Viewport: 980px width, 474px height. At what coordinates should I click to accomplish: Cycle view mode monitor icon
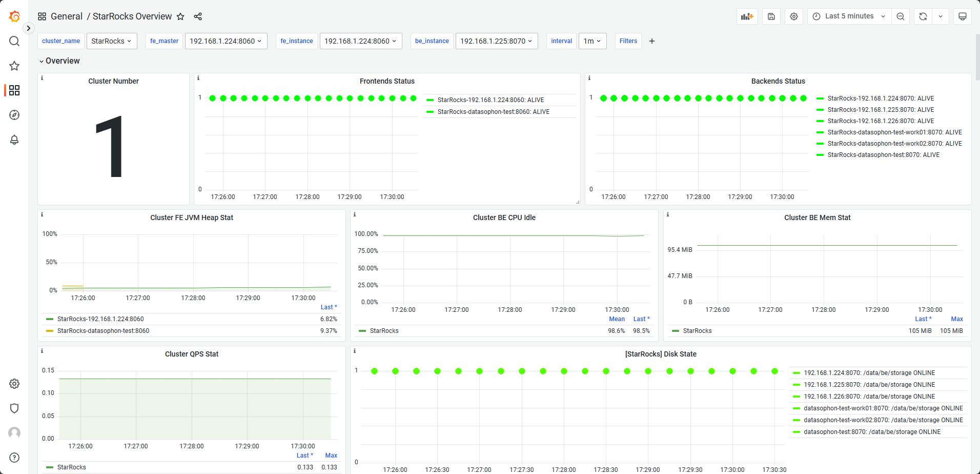[963, 16]
